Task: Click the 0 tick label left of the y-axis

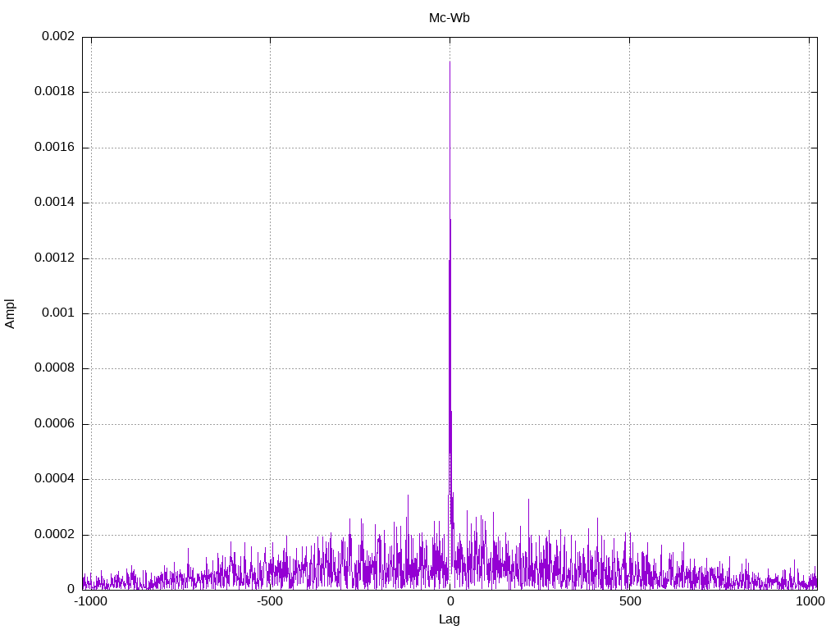Action: [x=71, y=589]
